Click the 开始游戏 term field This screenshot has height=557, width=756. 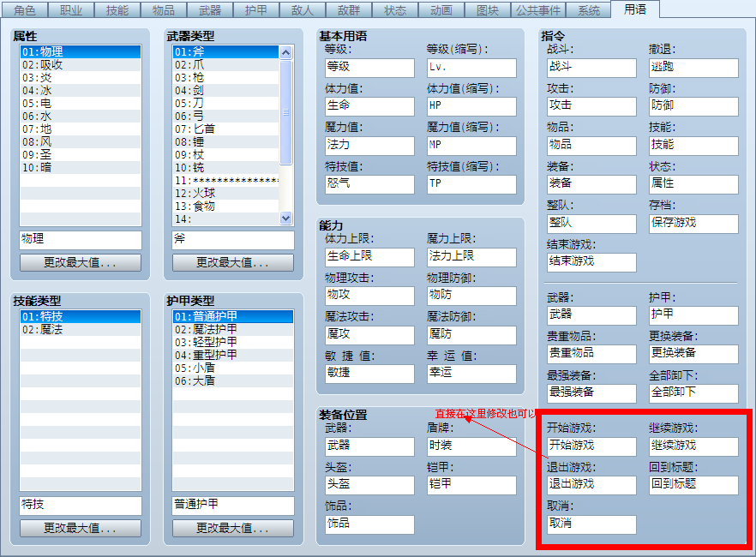tap(591, 446)
